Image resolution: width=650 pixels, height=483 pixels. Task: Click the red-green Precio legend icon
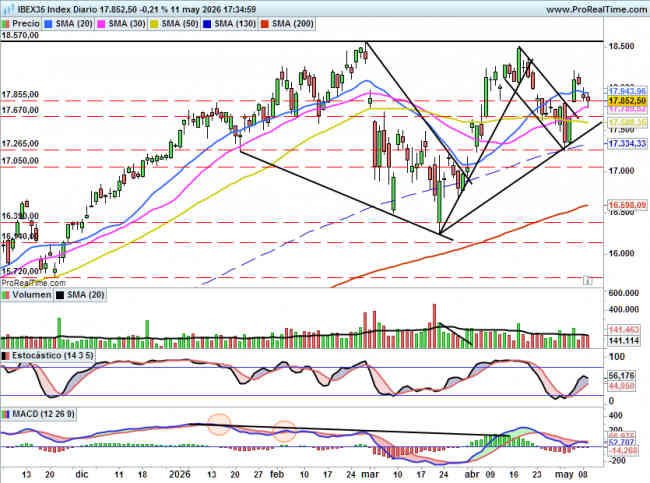pyautogui.click(x=6, y=24)
